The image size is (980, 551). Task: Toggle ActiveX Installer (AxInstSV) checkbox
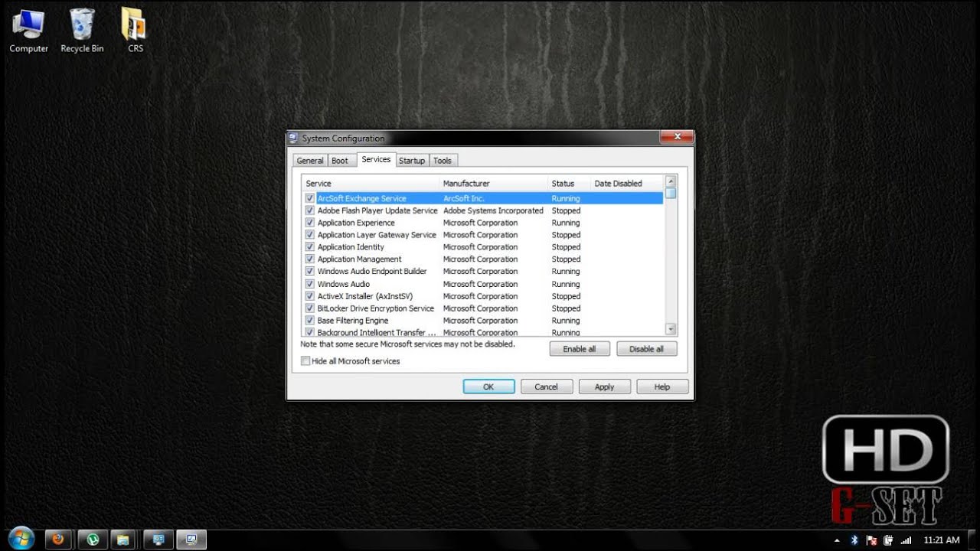pos(310,296)
